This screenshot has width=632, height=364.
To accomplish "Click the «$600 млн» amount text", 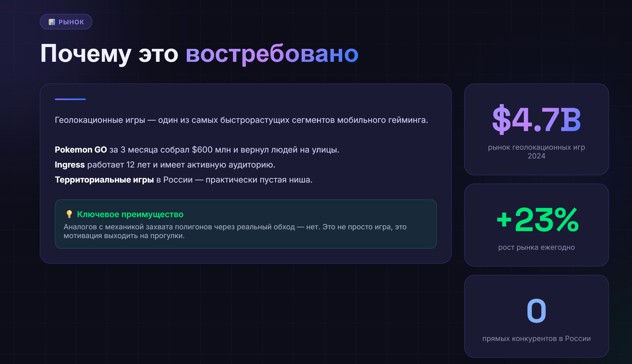I will tap(211, 150).
